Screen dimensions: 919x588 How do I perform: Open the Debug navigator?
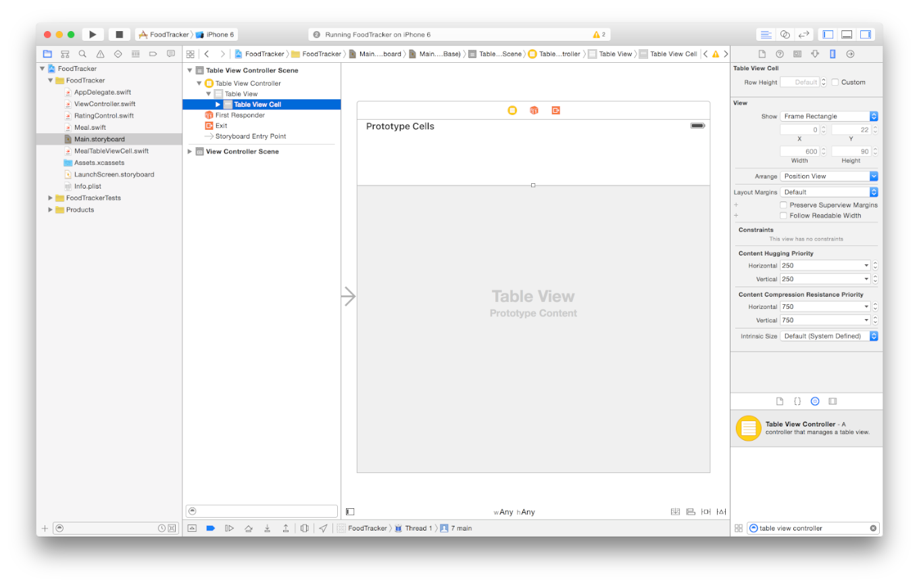click(135, 53)
